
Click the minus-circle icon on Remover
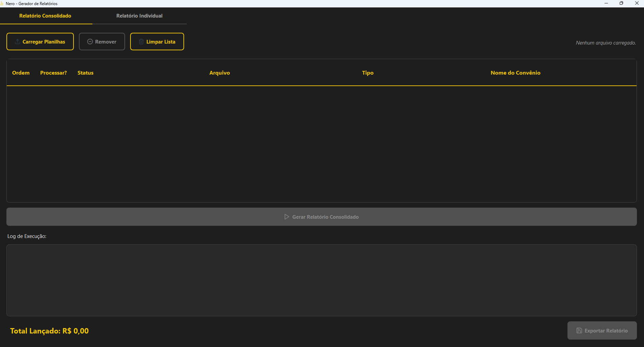(90, 42)
